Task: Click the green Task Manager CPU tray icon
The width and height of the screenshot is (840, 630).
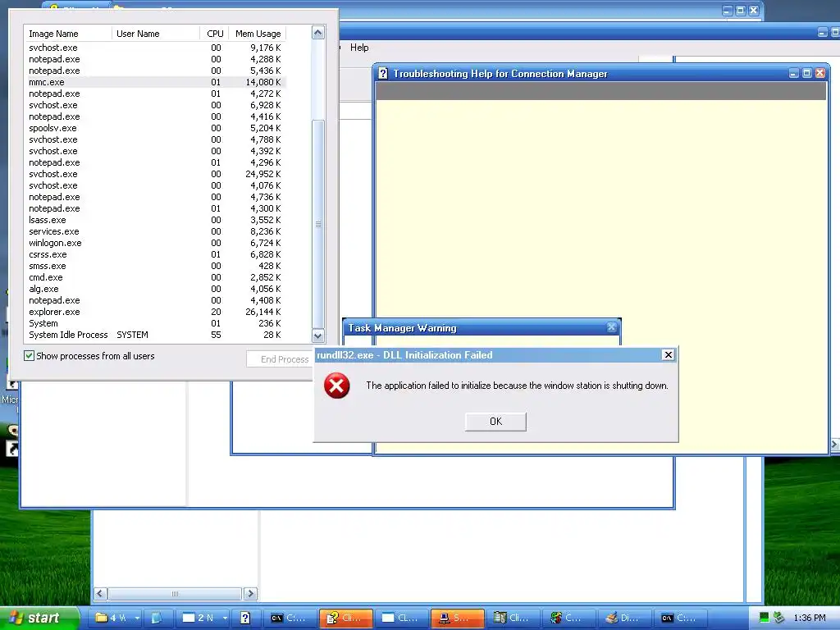Action: pyautogui.click(x=765, y=618)
